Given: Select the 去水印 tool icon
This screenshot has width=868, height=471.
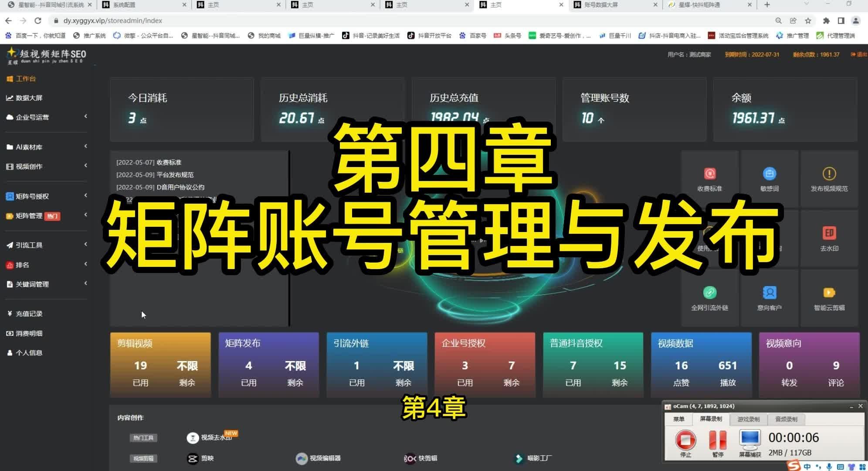Looking at the screenshot, I should coord(829,233).
